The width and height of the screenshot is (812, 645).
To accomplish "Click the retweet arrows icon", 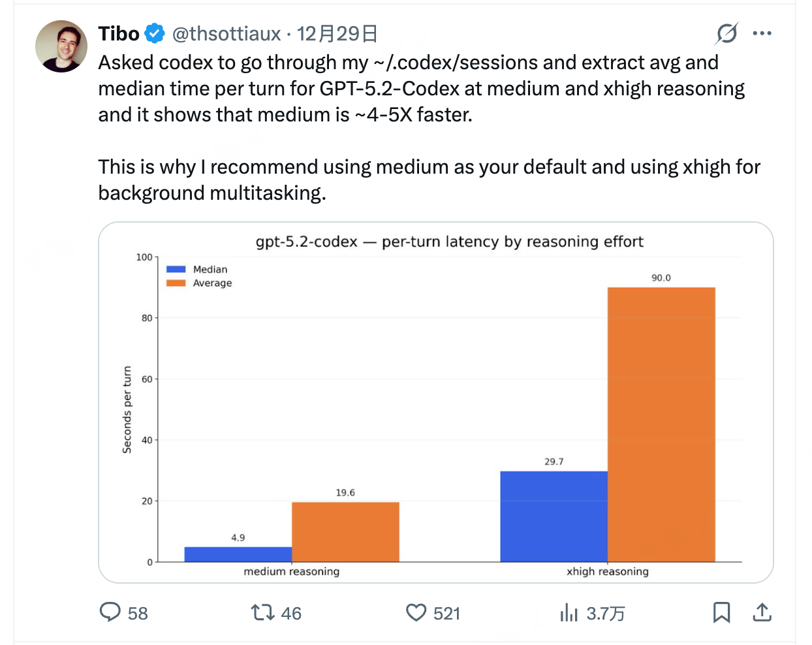I will tap(262, 612).
